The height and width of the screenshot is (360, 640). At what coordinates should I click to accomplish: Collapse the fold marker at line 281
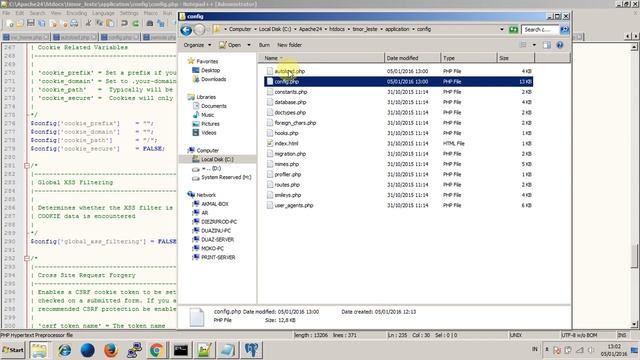click(27, 166)
